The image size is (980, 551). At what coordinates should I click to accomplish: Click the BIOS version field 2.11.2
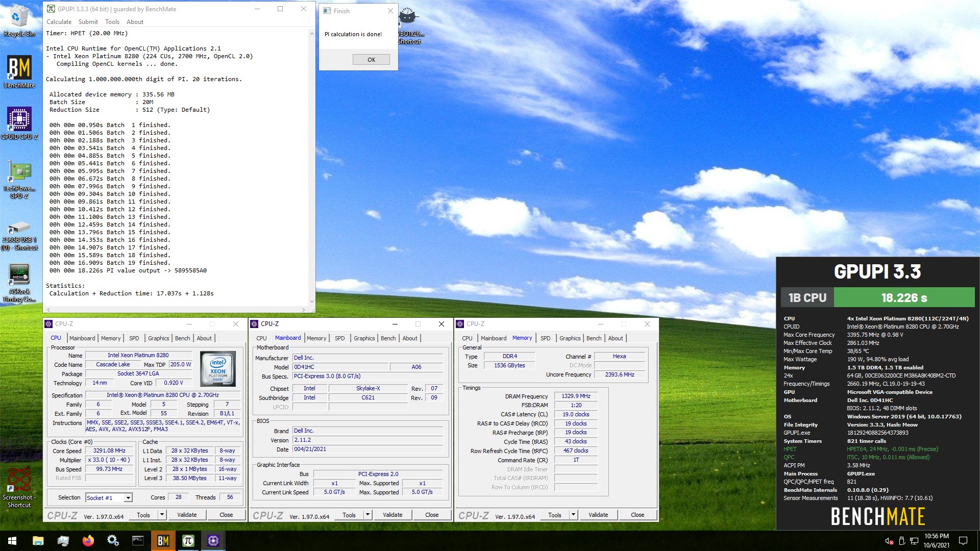click(367, 440)
